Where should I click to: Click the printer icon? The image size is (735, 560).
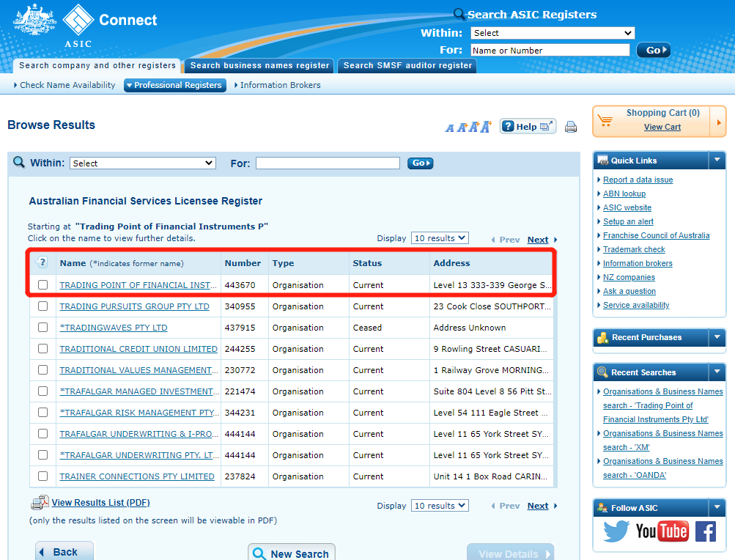[570, 127]
